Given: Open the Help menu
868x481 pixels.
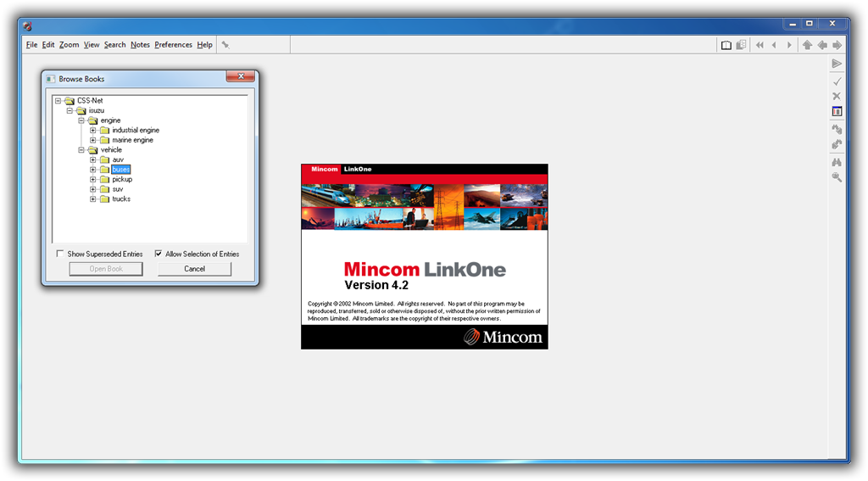Looking at the screenshot, I should (x=204, y=45).
